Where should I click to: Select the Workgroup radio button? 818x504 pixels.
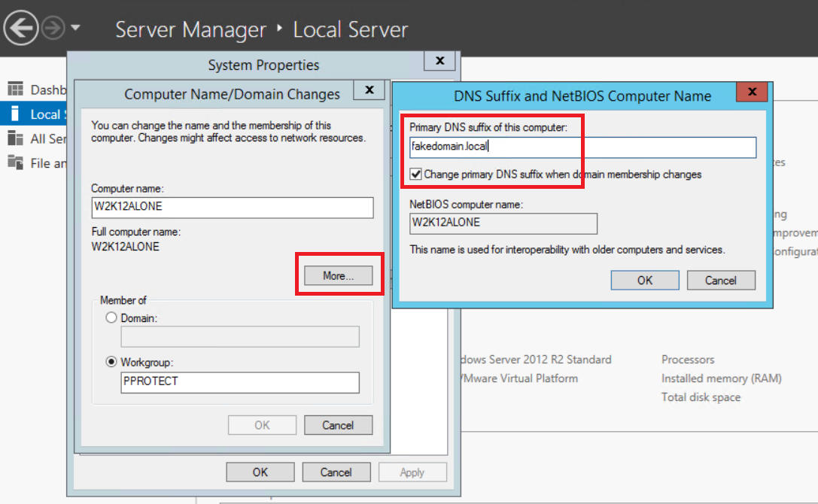click(111, 360)
